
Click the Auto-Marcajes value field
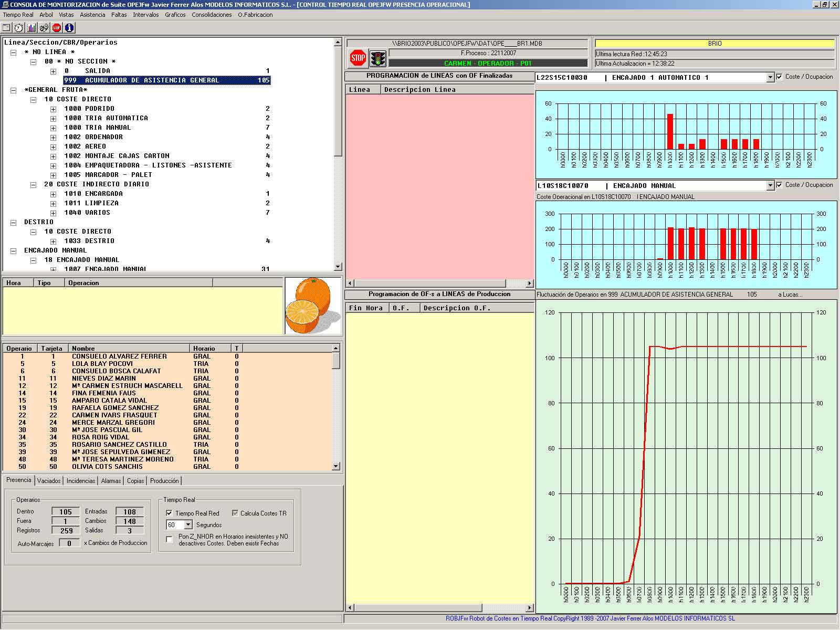pos(69,544)
